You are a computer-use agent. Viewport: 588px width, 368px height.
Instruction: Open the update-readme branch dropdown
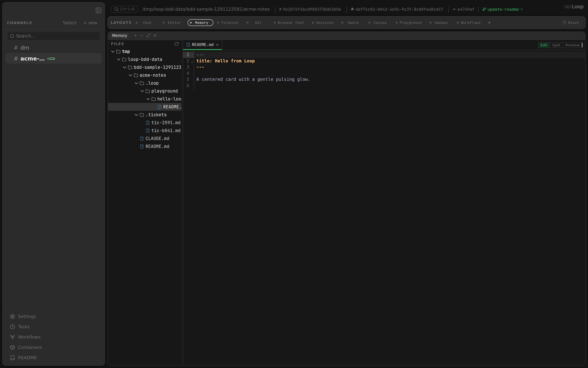[x=503, y=9]
